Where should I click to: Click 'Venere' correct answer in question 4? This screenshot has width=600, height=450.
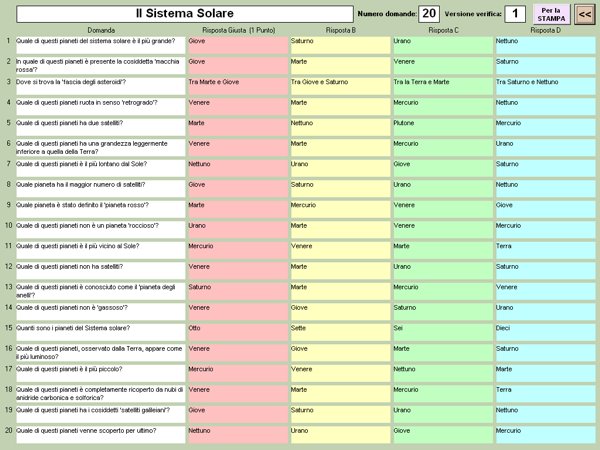pos(238,107)
